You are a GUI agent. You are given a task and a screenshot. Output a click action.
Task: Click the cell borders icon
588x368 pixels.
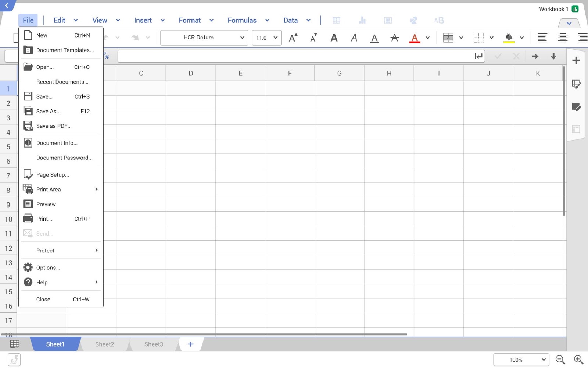tap(478, 38)
